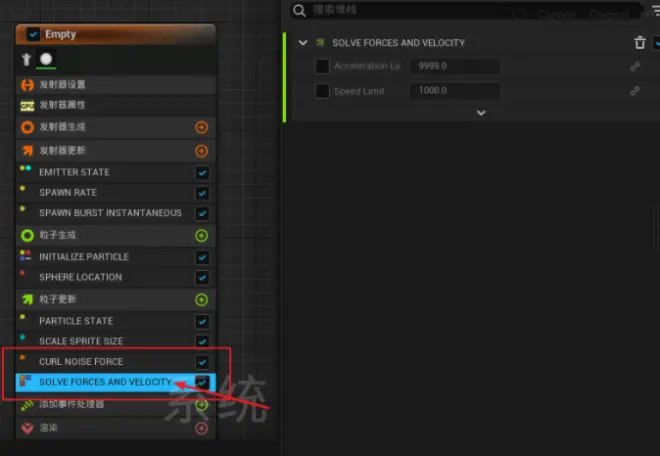
Task: Add a module to 发射器更新
Action: tap(202, 151)
